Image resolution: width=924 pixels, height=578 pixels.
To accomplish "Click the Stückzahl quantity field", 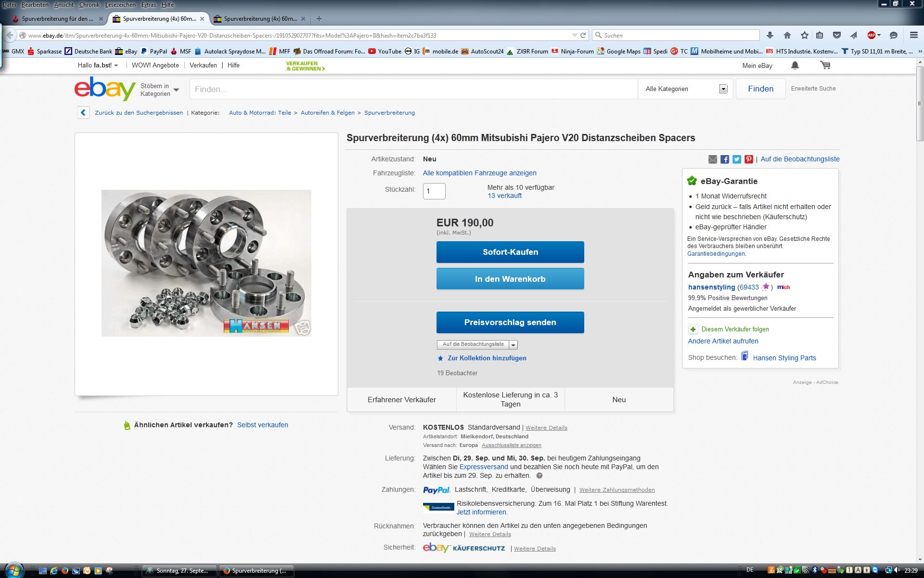I will tap(434, 191).
